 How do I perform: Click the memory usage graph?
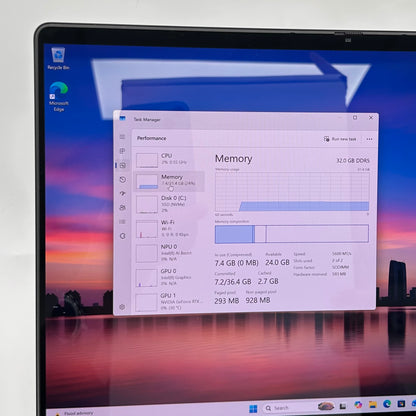click(x=292, y=192)
